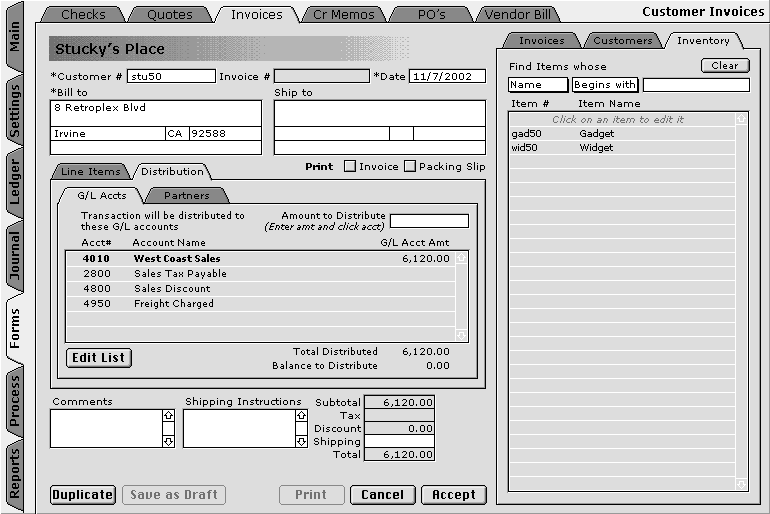This screenshot has width=770, height=514.
Task: Click the Ship to address field
Action: pos(380,113)
